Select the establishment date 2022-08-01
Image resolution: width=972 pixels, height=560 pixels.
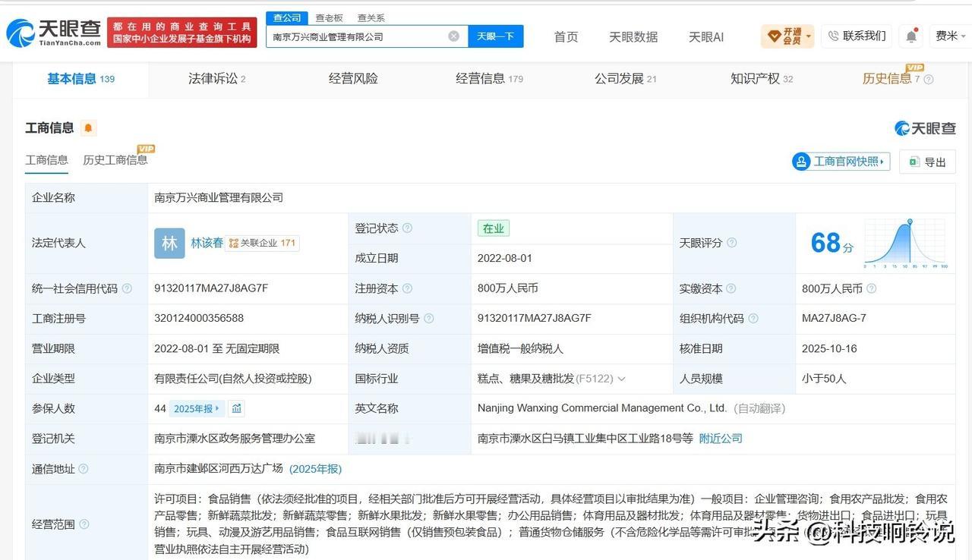point(505,258)
